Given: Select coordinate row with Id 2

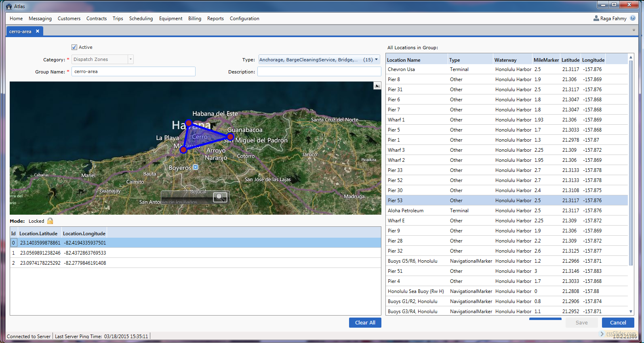Looking at the screenshot, I should click(x=196, y=263).
